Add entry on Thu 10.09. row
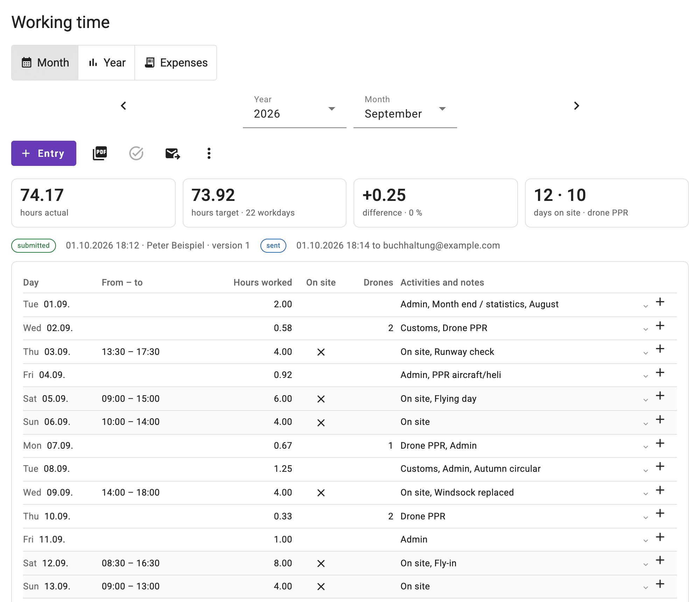This screenshot has height=602, width=700. [x=660, y=513]
